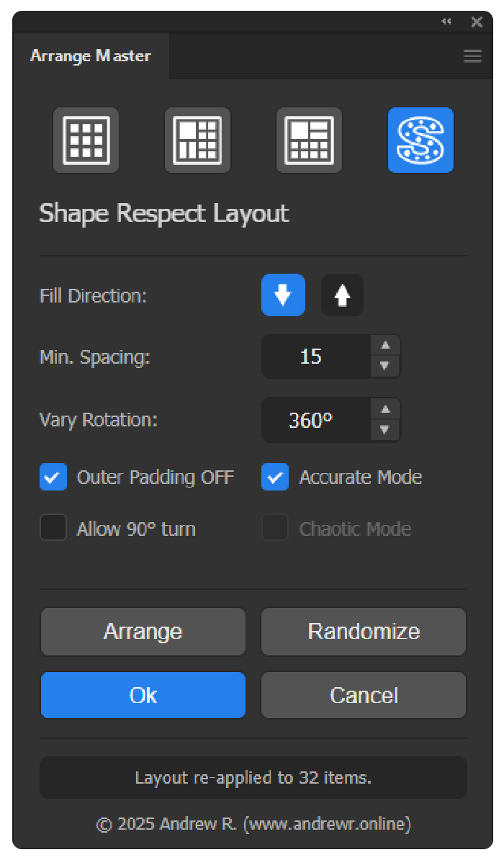Disable the Accurate Mode checkbox
The image size is (504, 860).
(274, 477)
